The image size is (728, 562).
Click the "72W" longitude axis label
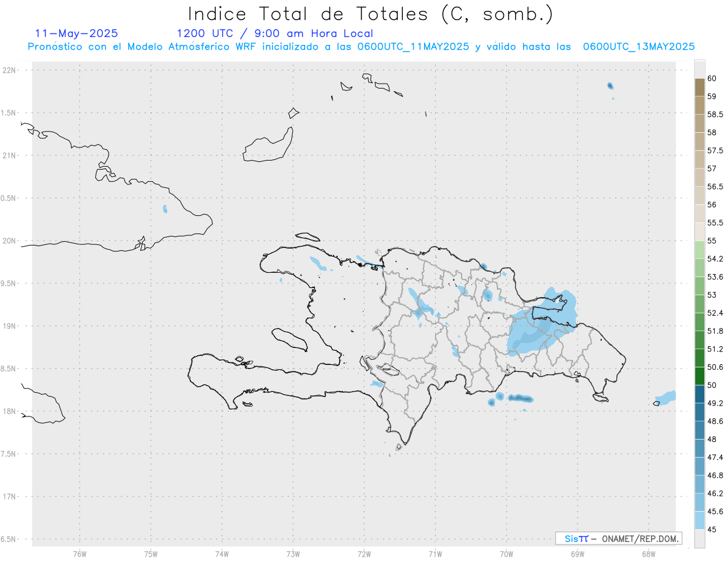pyautogui.click(x=364, y=554)
